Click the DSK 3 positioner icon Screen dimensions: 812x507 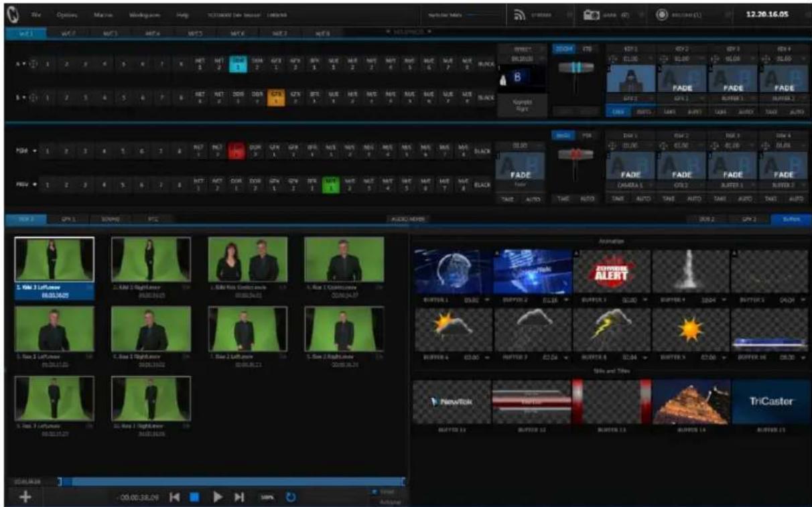[713, 144]
